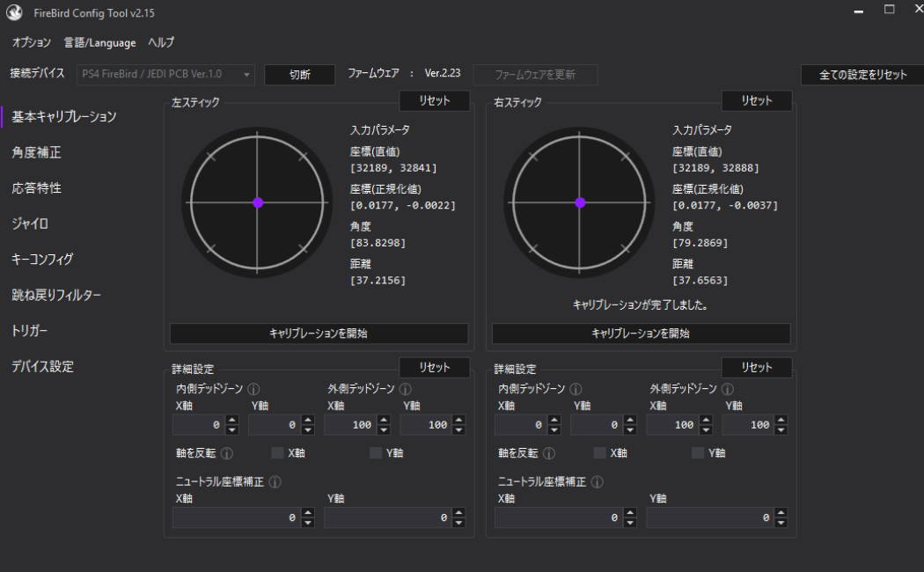
Task: Click info icon beside left 内側デッドゾーン
Action: click(x=253, y=389)
